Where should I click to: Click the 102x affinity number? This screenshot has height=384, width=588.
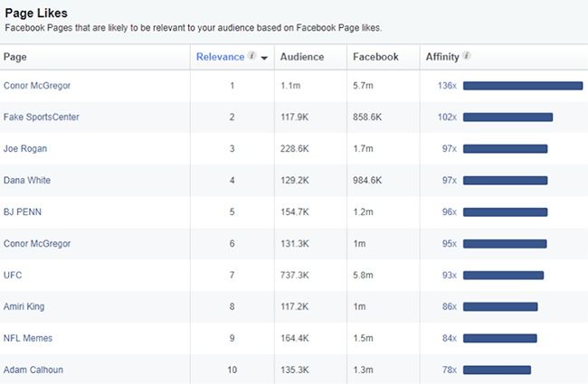(x=447, y=117)
